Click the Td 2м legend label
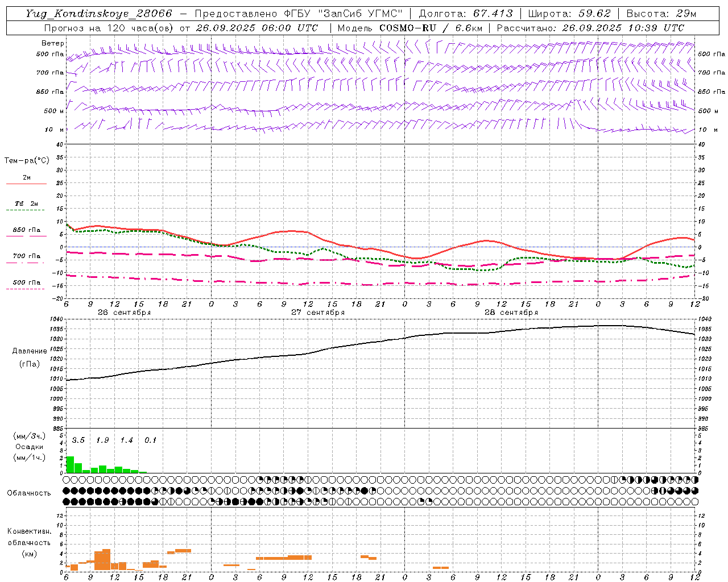 tap(27, 203)
